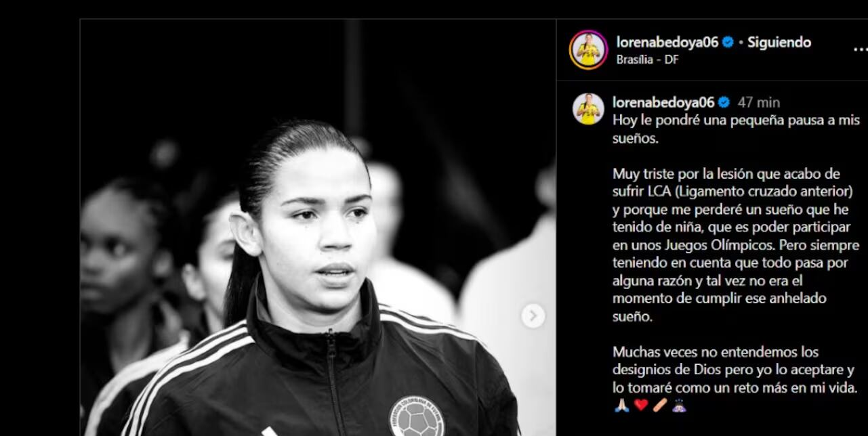Click the caption paragraph mentioning Juegos Olímpicos

click(x=736, y=244)
